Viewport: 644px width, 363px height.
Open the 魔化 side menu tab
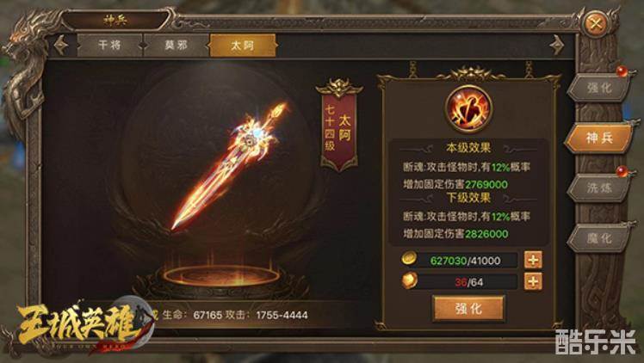pos(599,238)
